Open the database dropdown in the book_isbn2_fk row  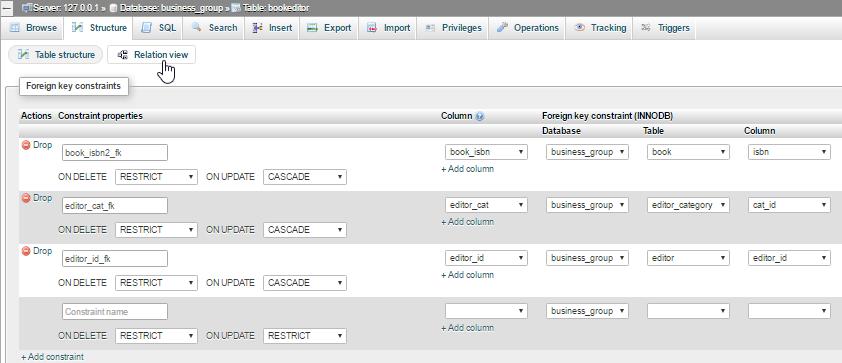[587, 152]
